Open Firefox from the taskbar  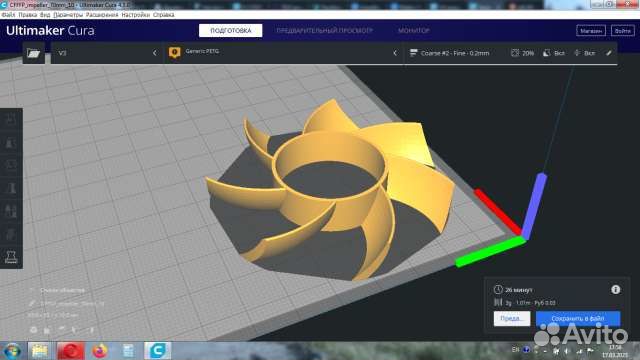click(x=99, y=351)
